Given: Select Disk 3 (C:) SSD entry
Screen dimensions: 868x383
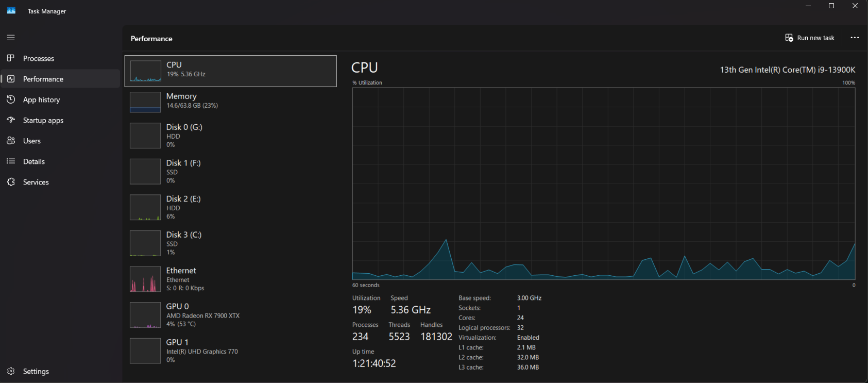Looking at the screenshot, I should point(230,243).
